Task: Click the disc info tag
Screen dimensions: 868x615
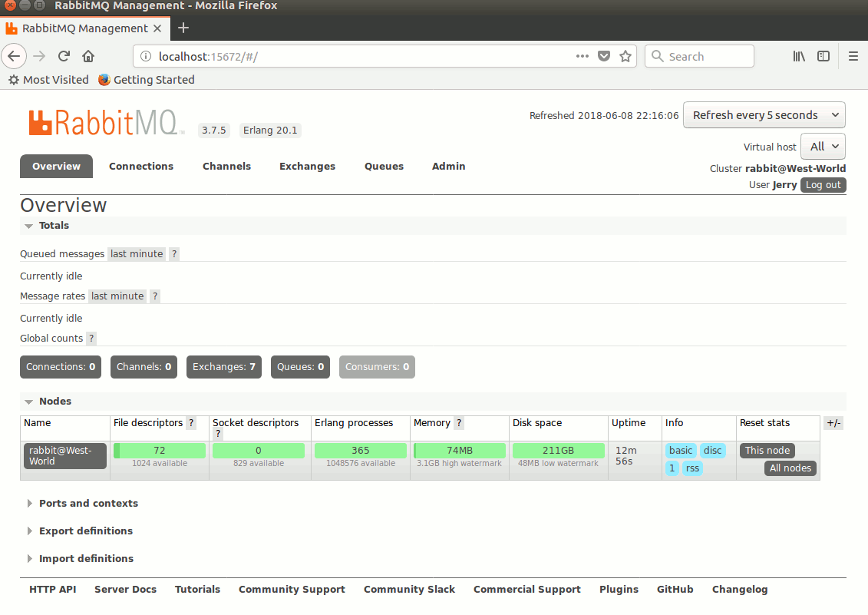Action: [x=712, y=451]
